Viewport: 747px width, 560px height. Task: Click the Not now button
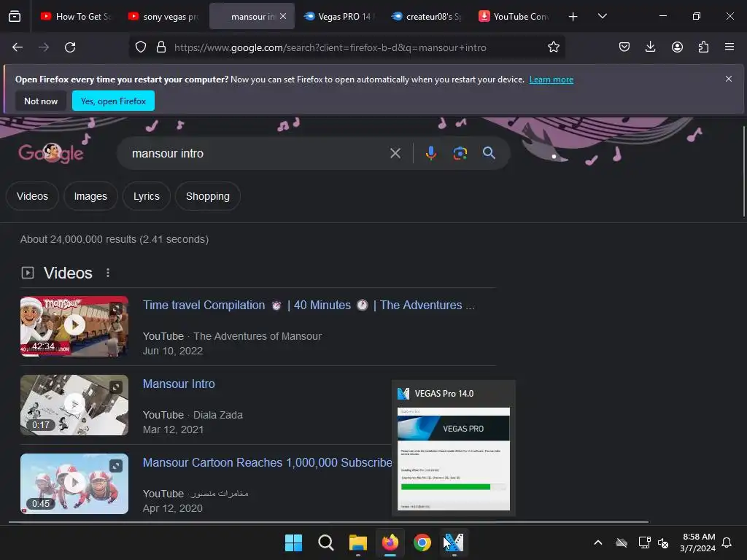[41, 101]
